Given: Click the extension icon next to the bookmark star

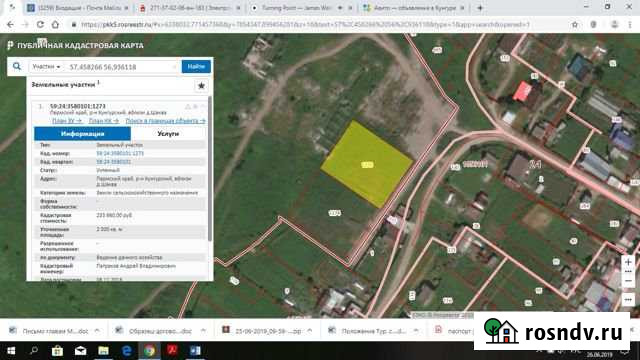Looking at the screenshot, I should (x=594, y=24).
